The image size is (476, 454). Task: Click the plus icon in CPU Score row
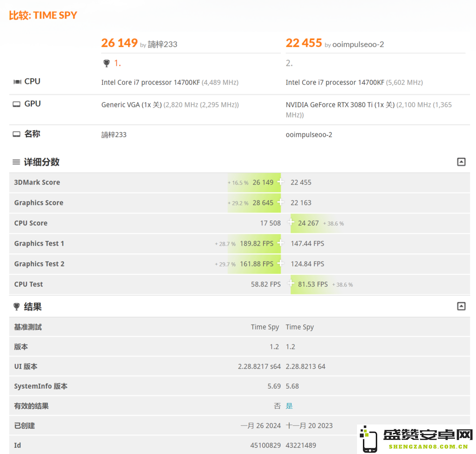291,222
